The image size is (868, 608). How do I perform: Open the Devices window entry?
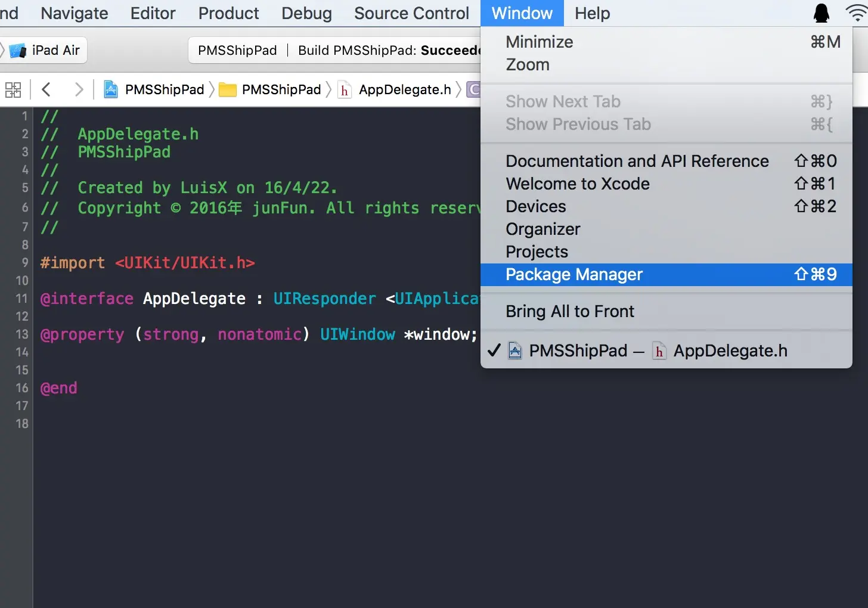[x=666, y=206]
